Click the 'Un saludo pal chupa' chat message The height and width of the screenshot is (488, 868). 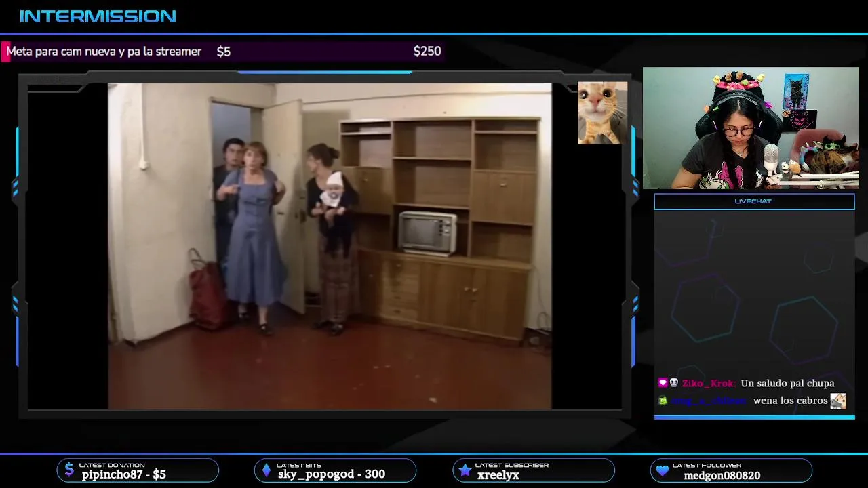[x=787, y=383]
